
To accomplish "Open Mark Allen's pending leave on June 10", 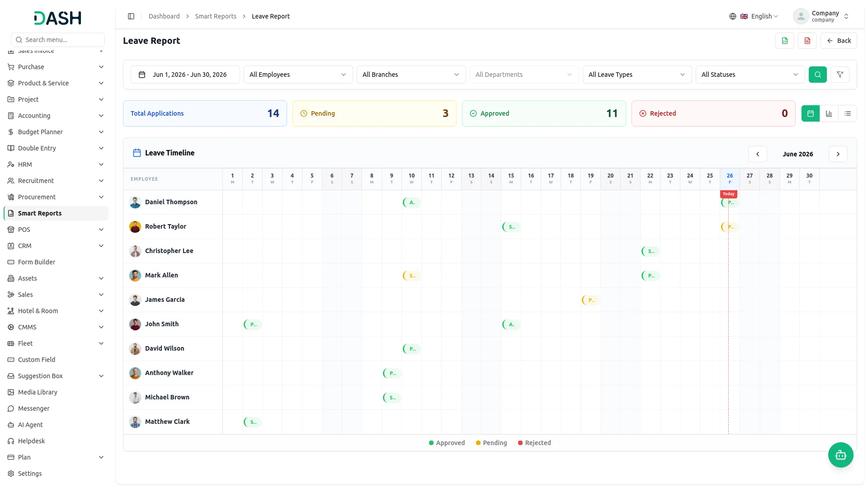I will pos(412,276).
